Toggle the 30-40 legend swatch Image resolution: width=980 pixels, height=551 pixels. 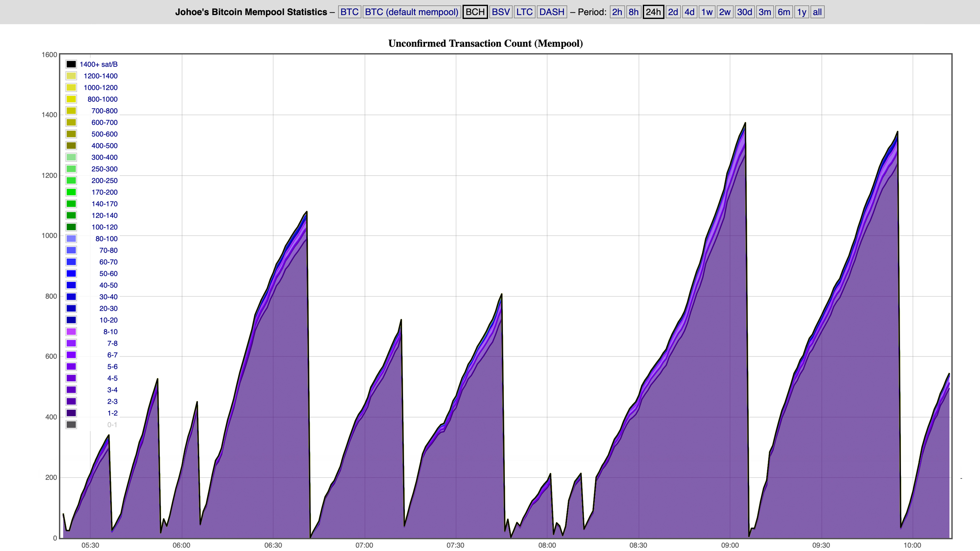(71, 297)
